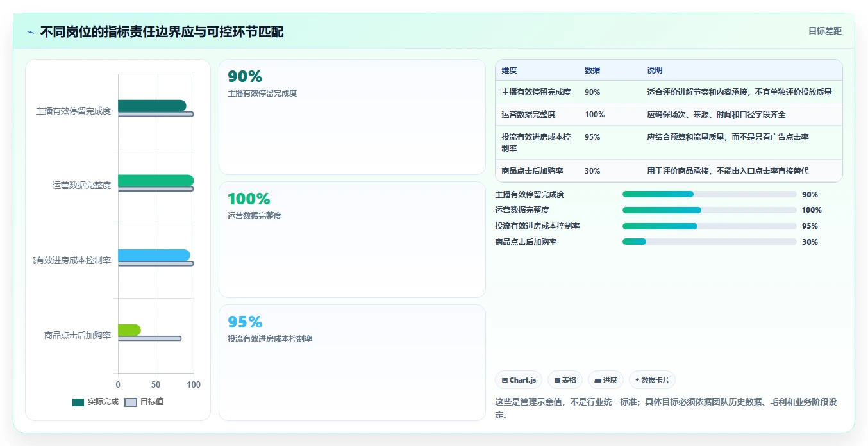The height and width of the screenshot is (446, 868).
Task: Toggle the 实际完成 legend item
Action: click(x=96, y=402)
